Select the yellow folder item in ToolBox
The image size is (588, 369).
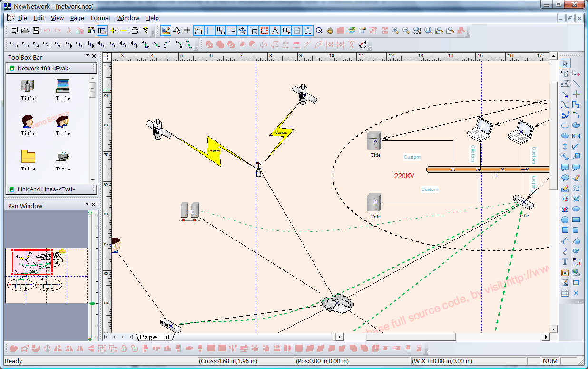tap(28, 157)
